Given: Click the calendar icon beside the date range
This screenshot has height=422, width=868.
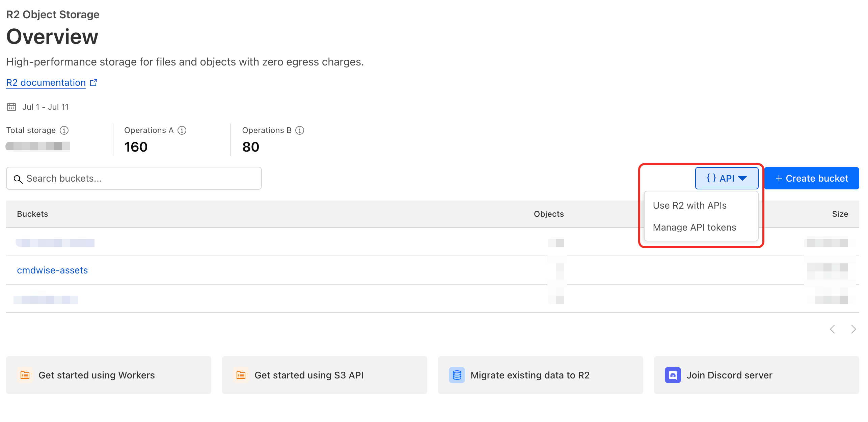Looking at the screenshot, I should (11, 107).
